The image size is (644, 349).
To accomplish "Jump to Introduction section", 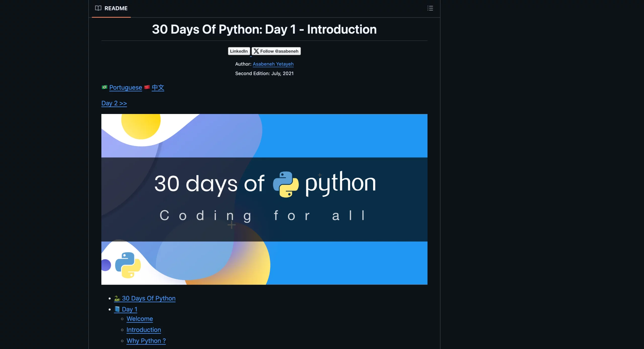I will pyautogui.click(x=144, y=330).
